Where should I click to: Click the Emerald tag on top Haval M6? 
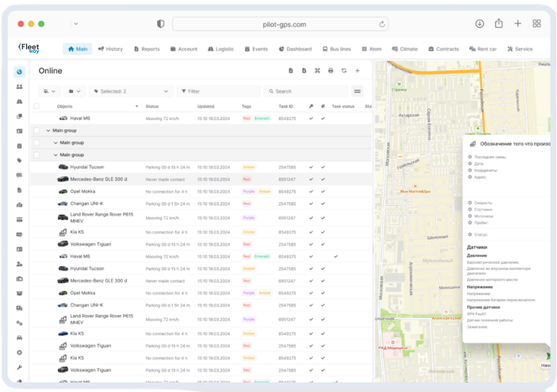262,118
